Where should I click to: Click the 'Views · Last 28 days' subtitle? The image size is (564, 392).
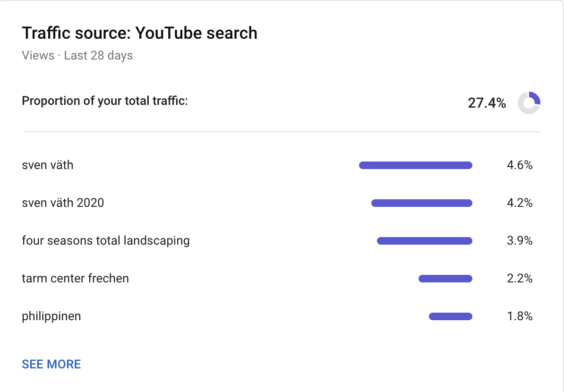[77, 56]
